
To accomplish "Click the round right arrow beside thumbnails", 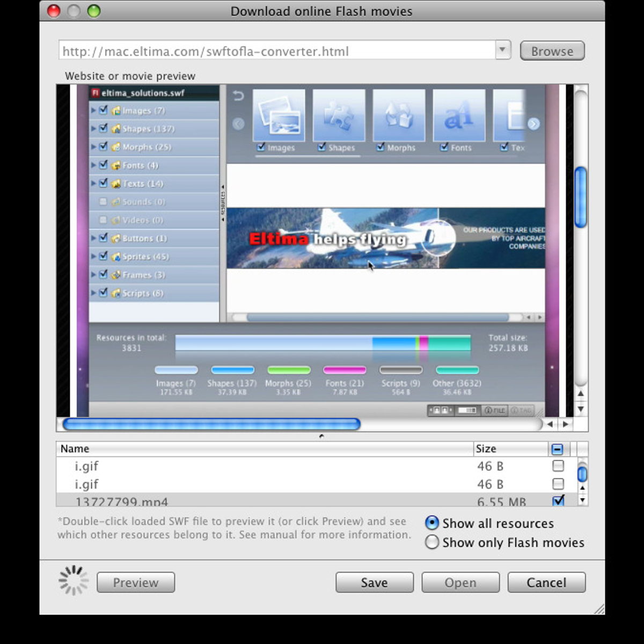I will click(x=533, y=124).
